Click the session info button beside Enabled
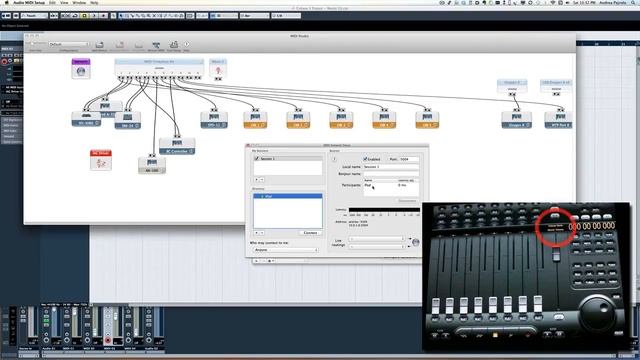640x360 pixels. (334, 159)
